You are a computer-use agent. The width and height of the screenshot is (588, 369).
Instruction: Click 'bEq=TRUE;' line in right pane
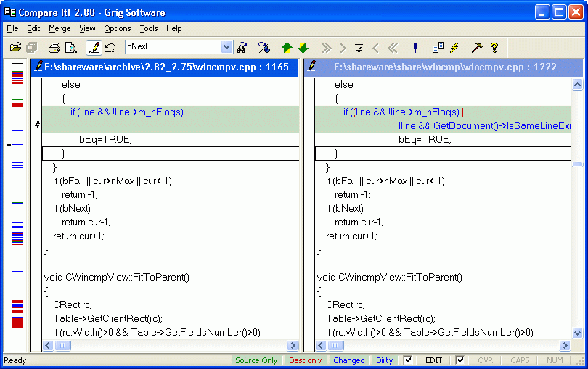[x=425, y=139]
